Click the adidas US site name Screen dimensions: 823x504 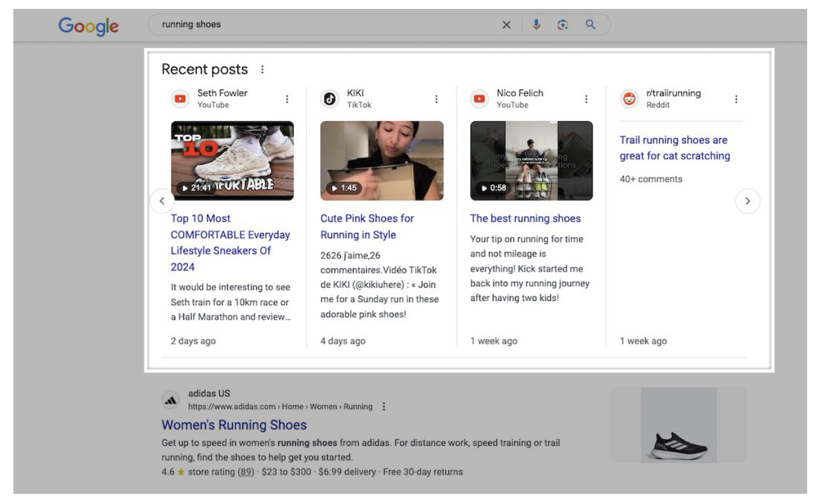tap(209, 394)
